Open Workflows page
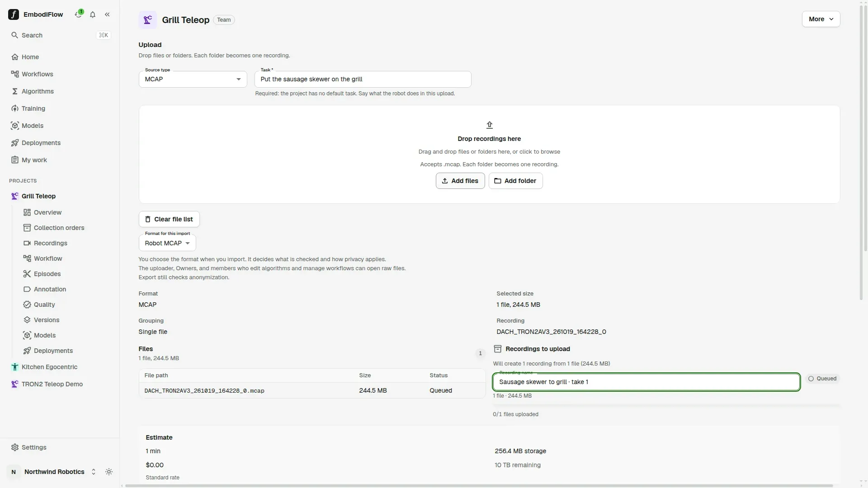Viewport: 868px width, 488px height. pos(60,74)
